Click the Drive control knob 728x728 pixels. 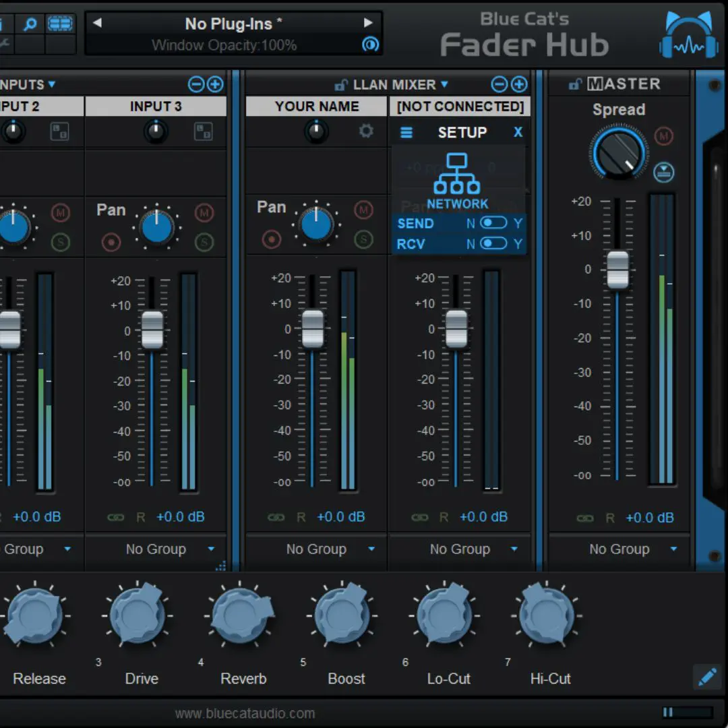point(138,614)
